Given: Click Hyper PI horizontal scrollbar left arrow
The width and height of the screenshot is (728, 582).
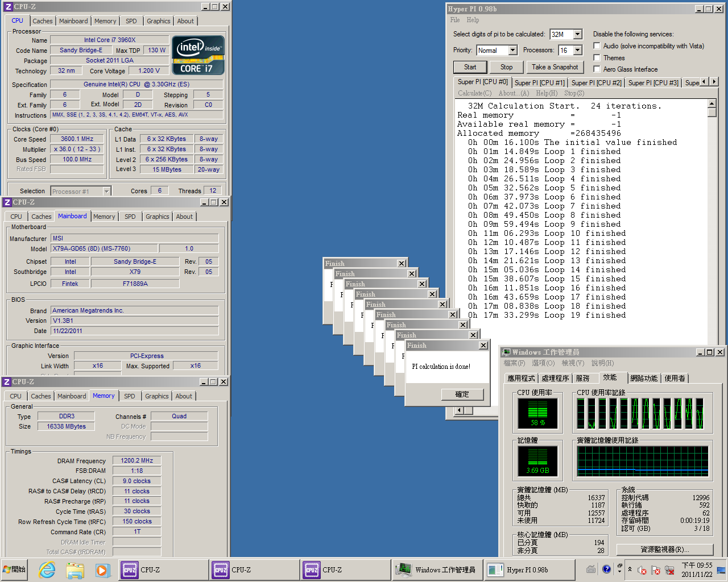Looking at the screenshot, I should 460,410.
